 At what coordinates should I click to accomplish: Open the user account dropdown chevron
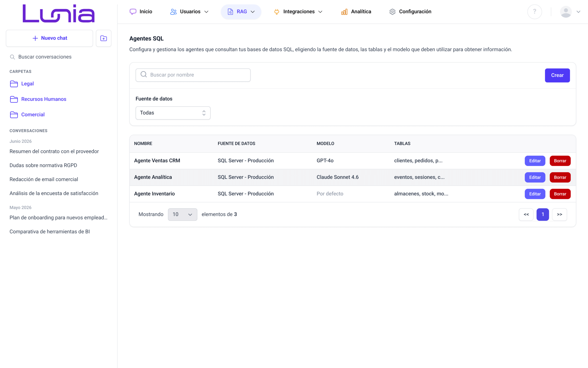(579, 12)
